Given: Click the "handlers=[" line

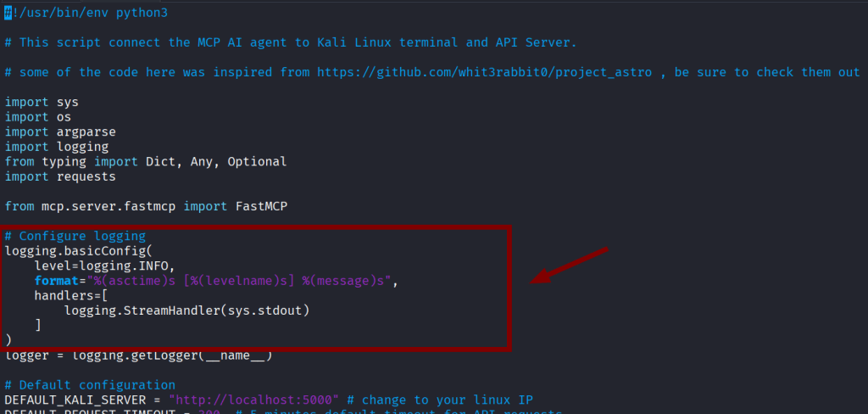Looking at the screenshot, I should click(71, 295).
